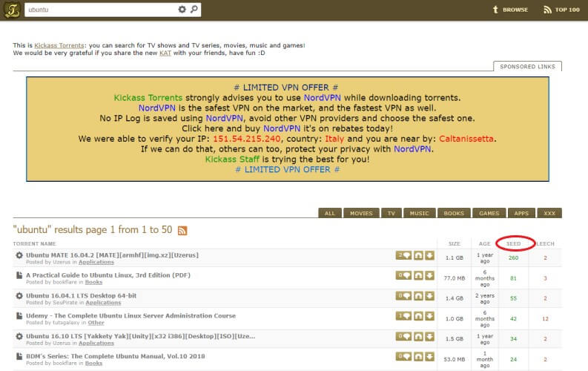Click application gear icon beside Ubuntu 16.10 Yakkety Yak
Image resolution: width=588 pixels, height=371 pixels.
click(x=19, y=336)
